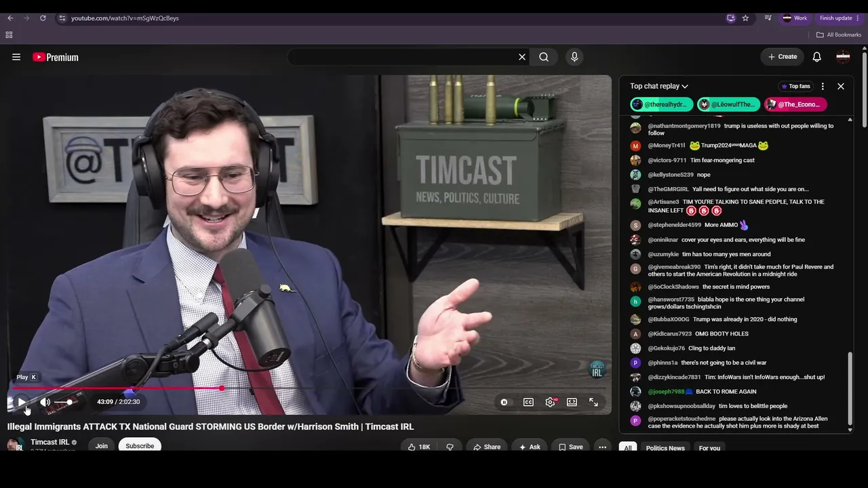Like the video with thumbs up
The image size is (868, 488).
pos(419,447)
